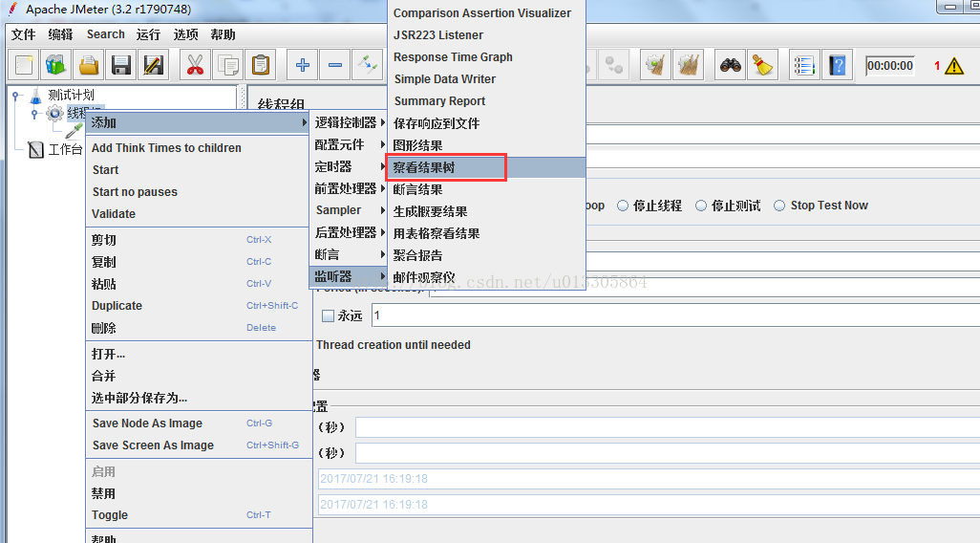The height and width of the screenshot is (543, 980).
Task: Select the 测试计划 flask node
Action: pos(62,95)
